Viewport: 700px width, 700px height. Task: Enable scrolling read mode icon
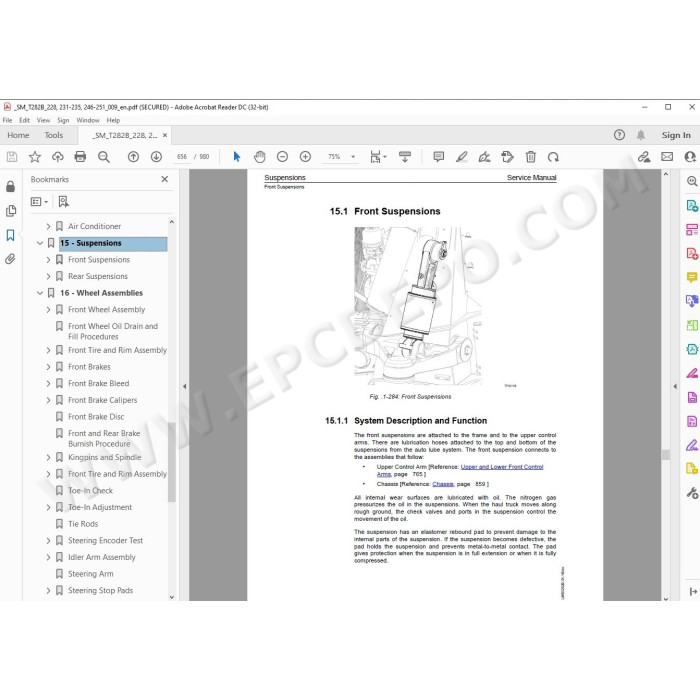(x=405, y=157)
